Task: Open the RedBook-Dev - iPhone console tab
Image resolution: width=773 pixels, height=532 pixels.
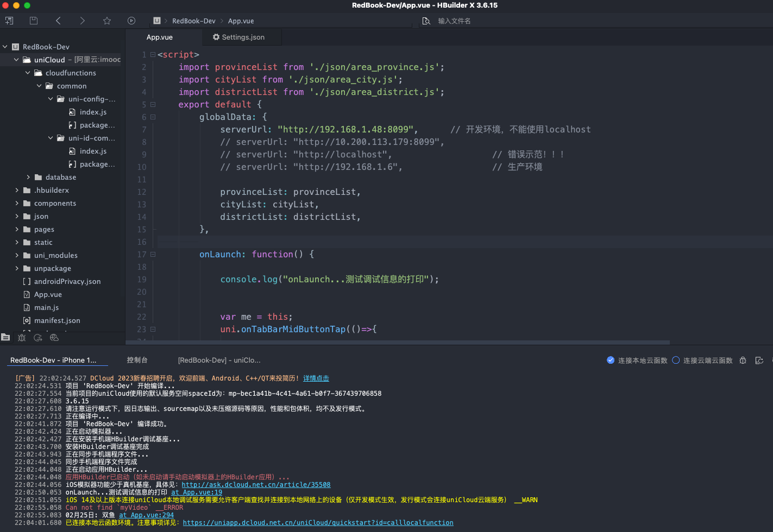Action: pyautogui.click(x=53, y=360)
